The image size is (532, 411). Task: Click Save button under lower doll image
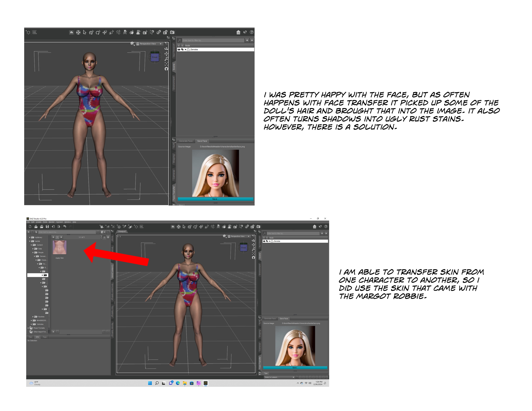click(x=295, y=368)
